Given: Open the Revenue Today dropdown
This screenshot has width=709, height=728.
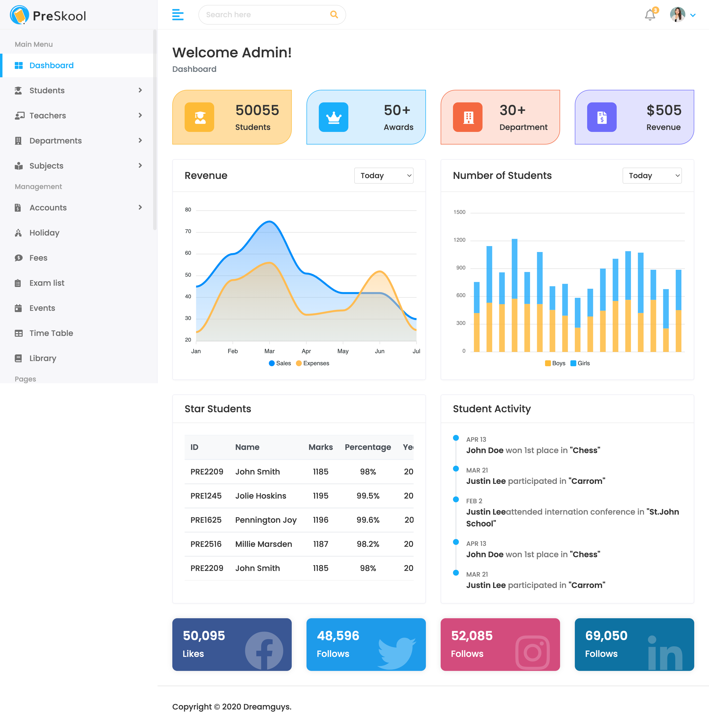Looking at the screenshot, I should pyautogui.click(x=384, y=176).
